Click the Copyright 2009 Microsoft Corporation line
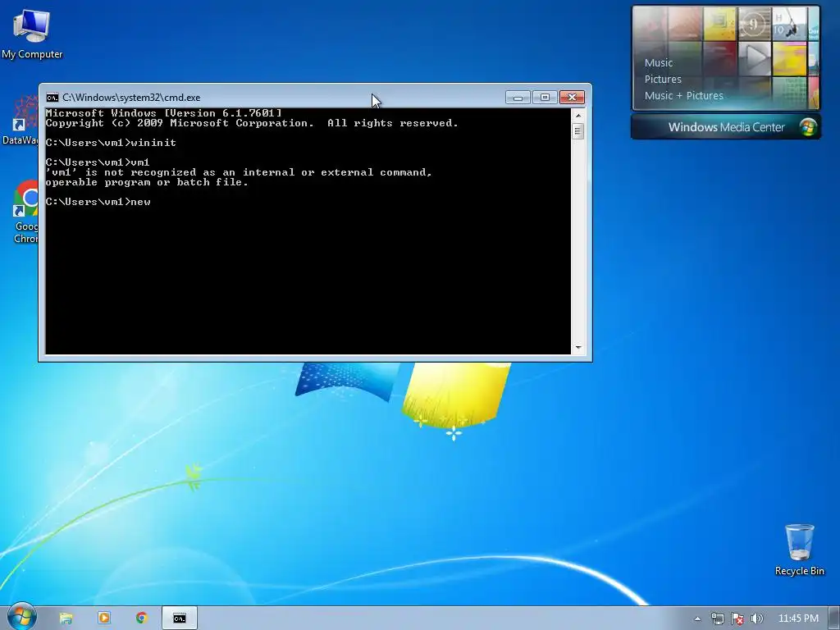840x630 pixels. click(x=252, y=123)
